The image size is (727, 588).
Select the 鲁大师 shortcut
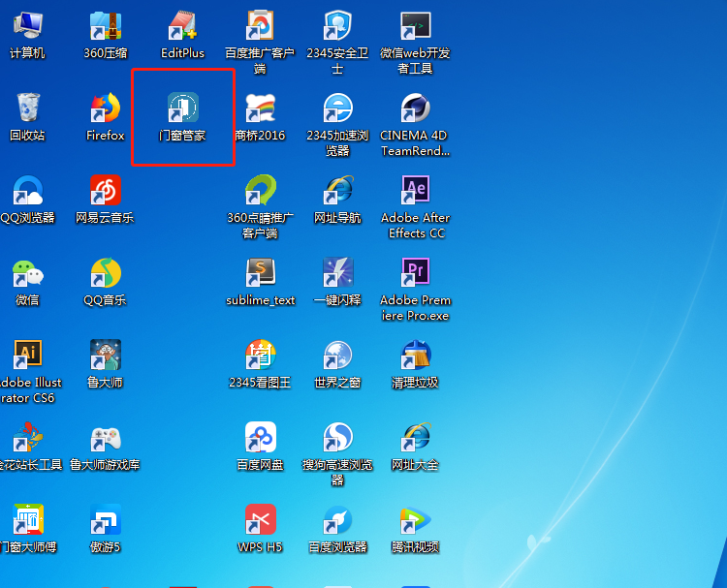point(106,355)
